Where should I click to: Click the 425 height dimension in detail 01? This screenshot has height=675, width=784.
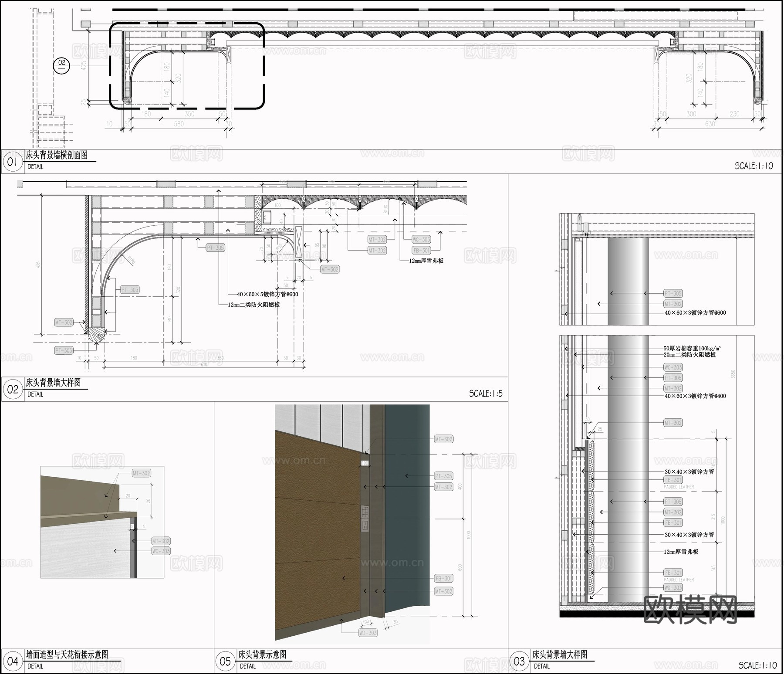point(84,65)
